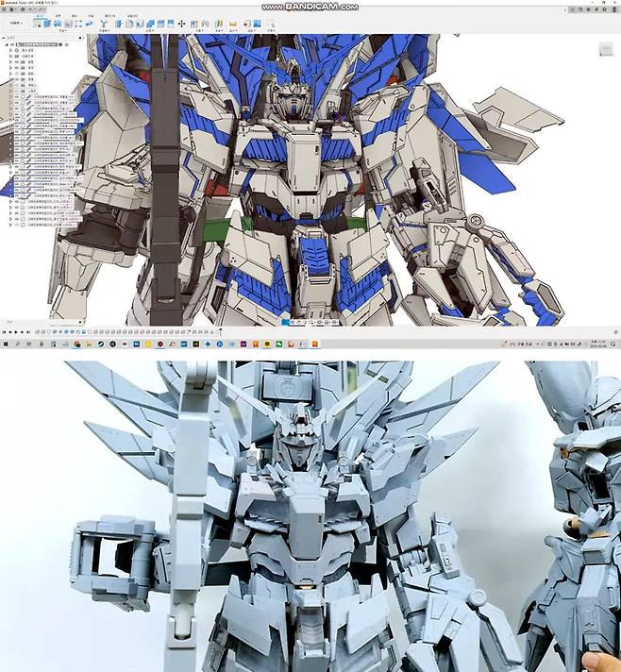Collapse the Browser panel header arrow

click(4, 38)
